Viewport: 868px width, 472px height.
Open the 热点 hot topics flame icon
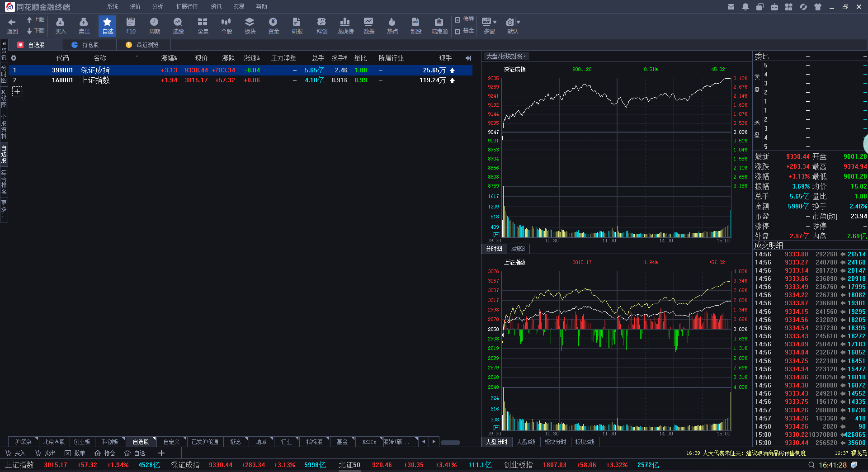pos(392,26)
